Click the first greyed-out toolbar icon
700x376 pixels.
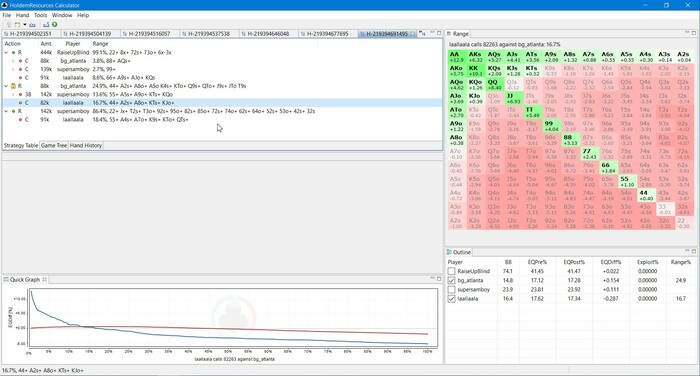[8, 25]
